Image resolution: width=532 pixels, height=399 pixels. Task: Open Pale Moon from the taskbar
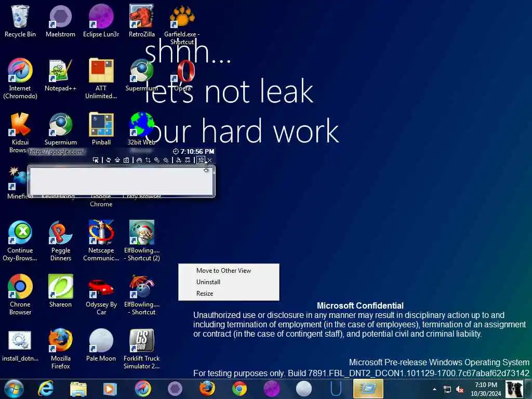[303, 389]
